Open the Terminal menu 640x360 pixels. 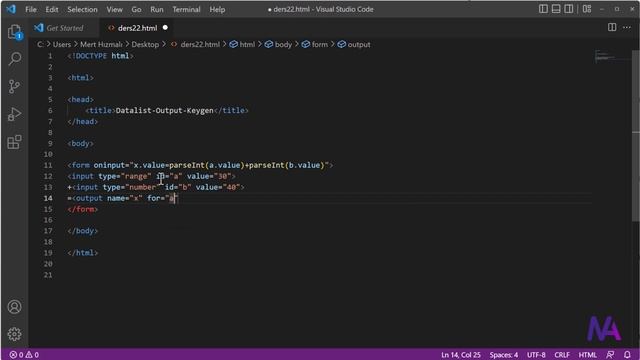(x=186, y=9)
